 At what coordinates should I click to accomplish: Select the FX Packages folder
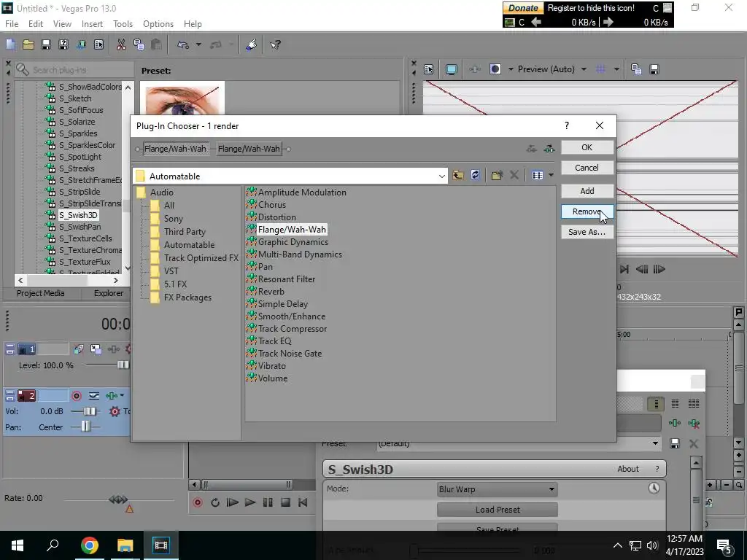click(x=187, y=297)
